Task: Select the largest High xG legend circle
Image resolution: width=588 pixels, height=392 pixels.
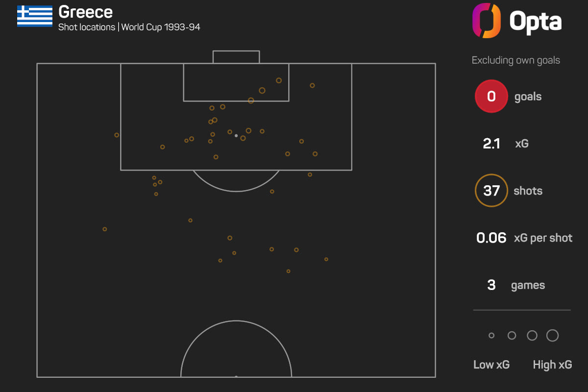Action: (x=552, y=336)
